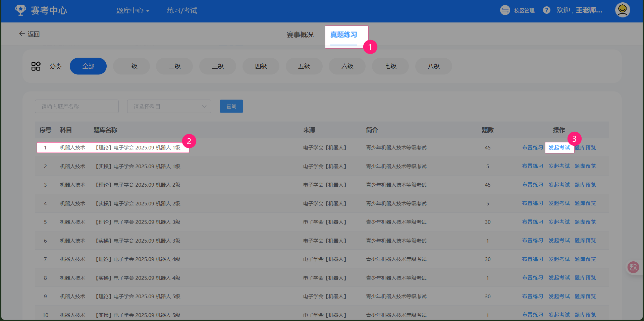Open the help question mark icon
The height and width of the screenshot is (321, 644).
[546, 10]
